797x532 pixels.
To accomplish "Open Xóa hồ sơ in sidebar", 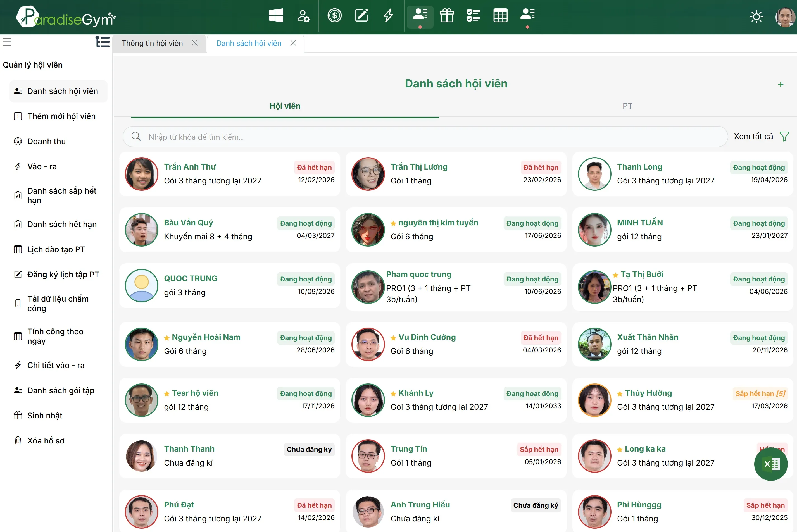I will (58, 441).
